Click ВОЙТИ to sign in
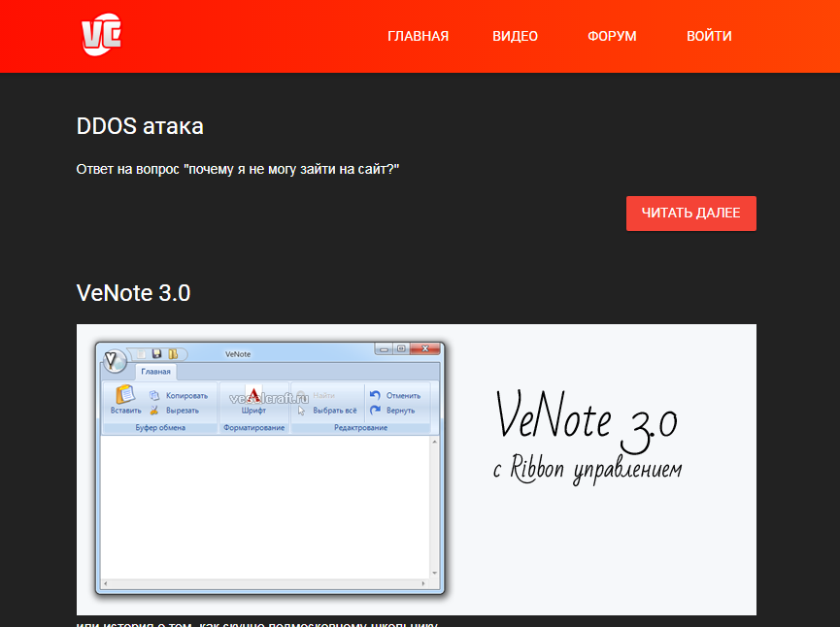The height and width of the screenshot is (627, 840). point(709,36)
